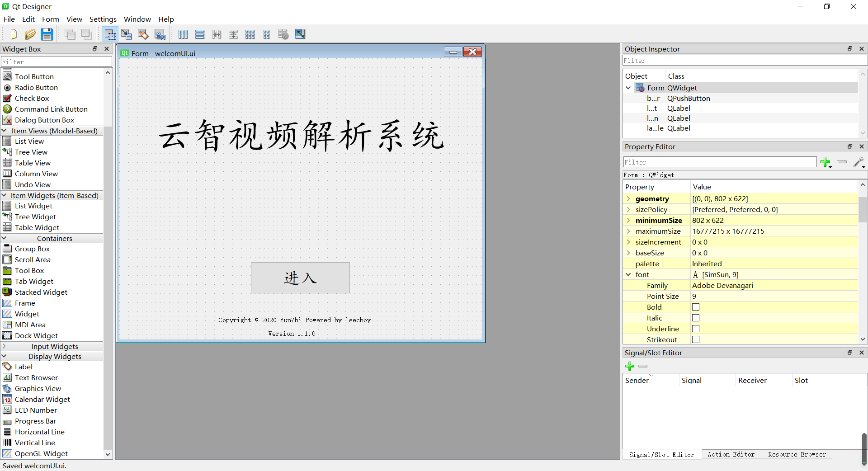Click the Break Layout toolbar icon
Screen dimensions: 868x471
coord(283,34)
